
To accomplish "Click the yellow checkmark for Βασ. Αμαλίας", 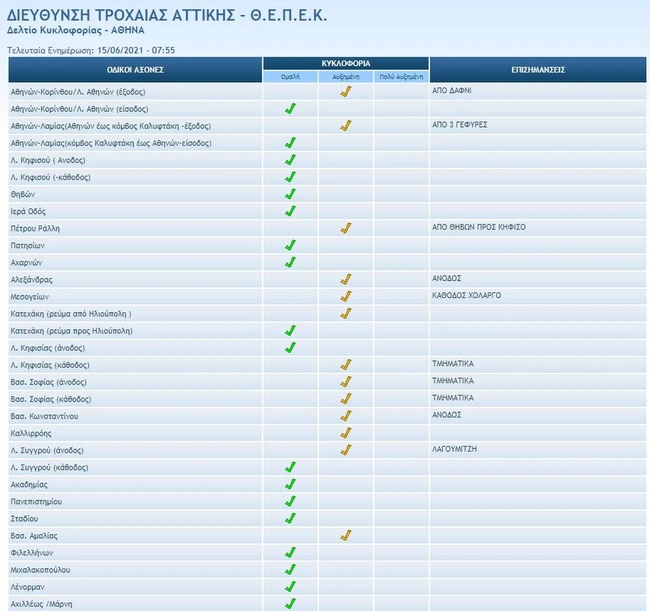I will [x=346, y=535].
